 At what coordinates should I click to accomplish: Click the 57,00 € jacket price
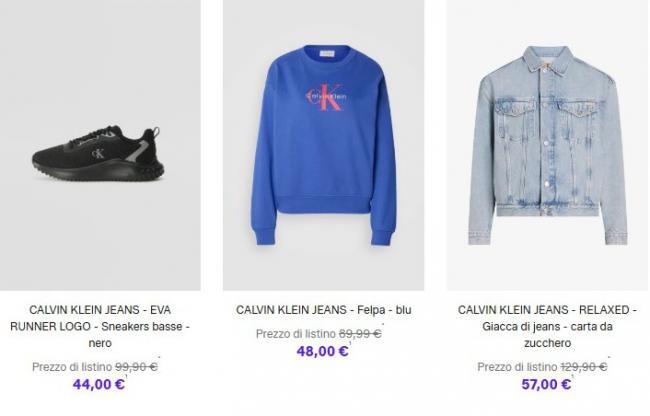546,385
